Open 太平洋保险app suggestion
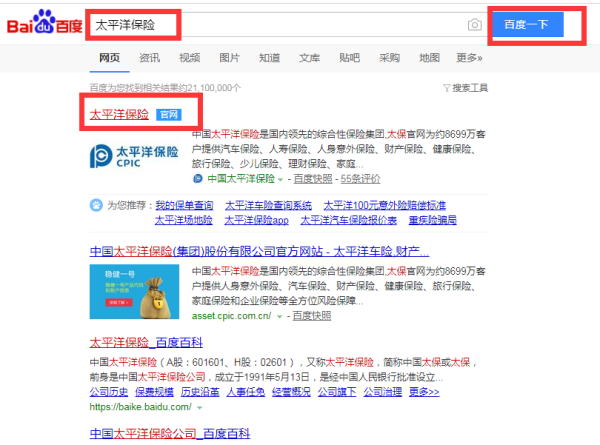The width and height of the screenshot is (600, 445). tap(256, 220)
